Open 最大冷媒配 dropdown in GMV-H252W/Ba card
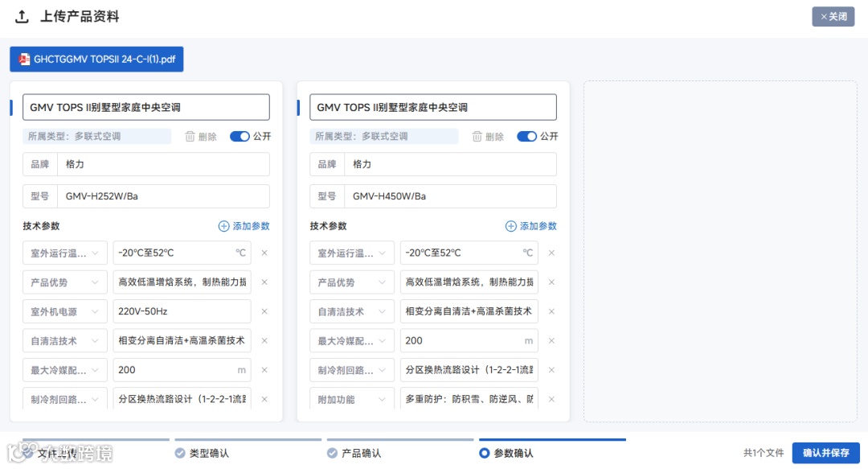This screenshot has height=469, width=868. pos(65,370)
